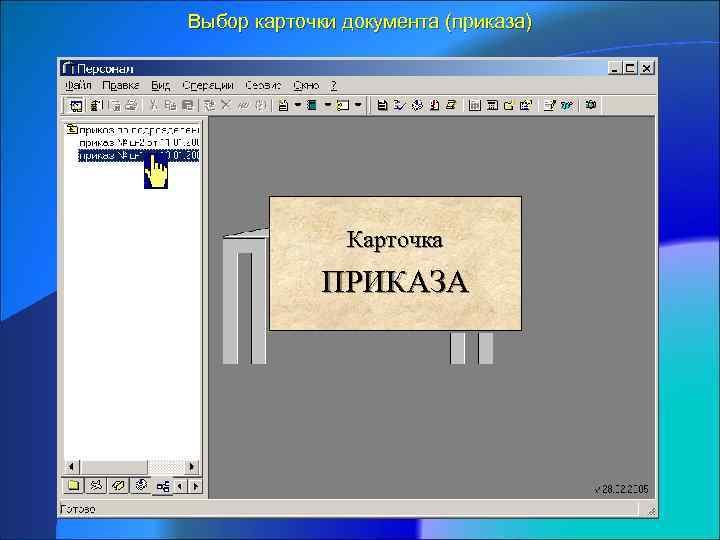Click the last icon on the toolbar

click(591, 106)
